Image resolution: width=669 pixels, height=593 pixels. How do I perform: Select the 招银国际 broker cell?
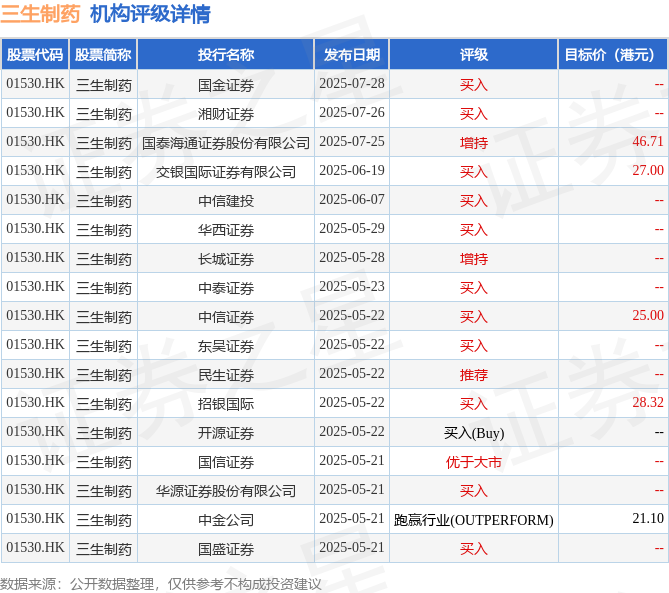click(226, 404)
